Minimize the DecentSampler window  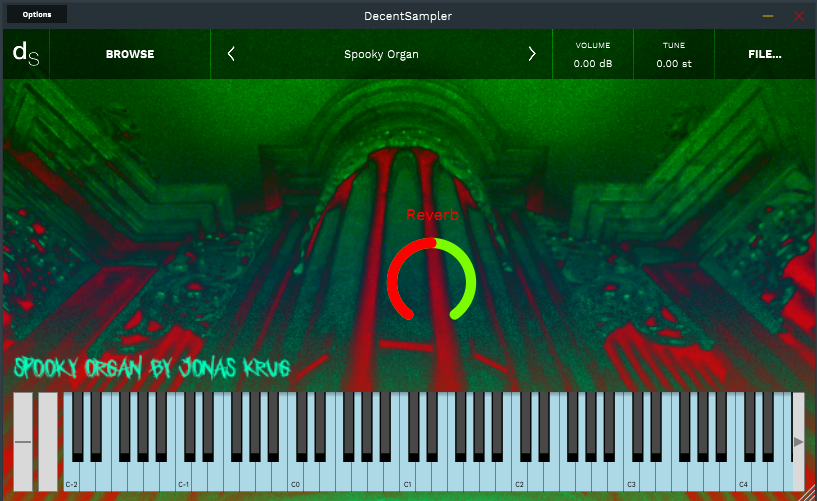pyautogui.click(x=768, y=16)
